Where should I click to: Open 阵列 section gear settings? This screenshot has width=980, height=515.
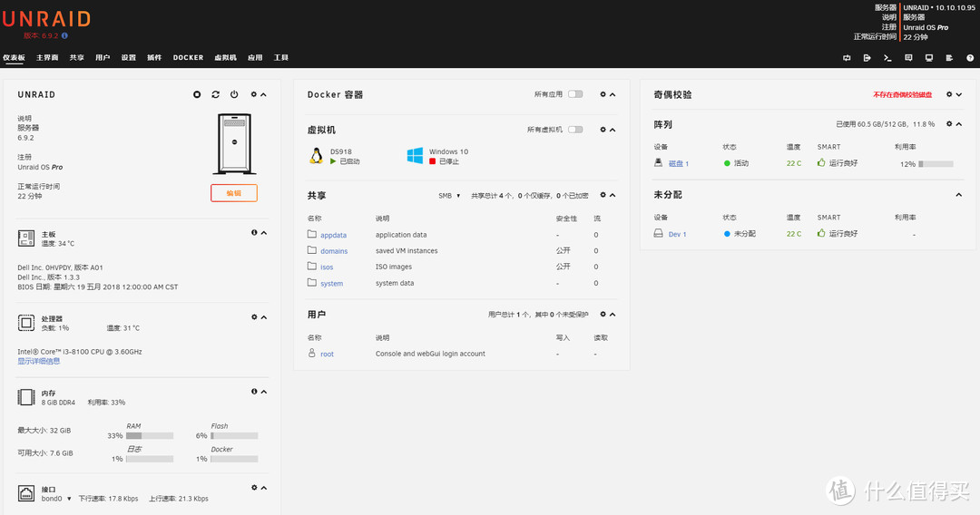coord(949,123)
